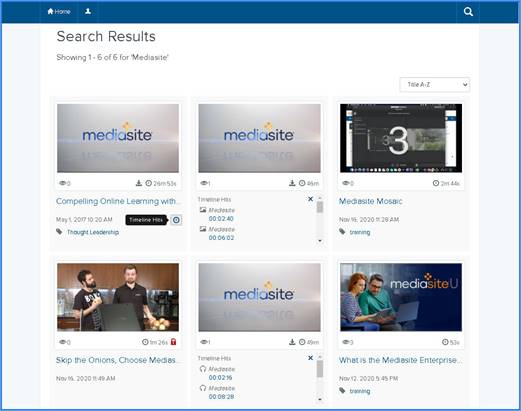Open What is the Mediasite Enterprise link
The width and height of the screenshot is (521, 411).
point(400,360)
